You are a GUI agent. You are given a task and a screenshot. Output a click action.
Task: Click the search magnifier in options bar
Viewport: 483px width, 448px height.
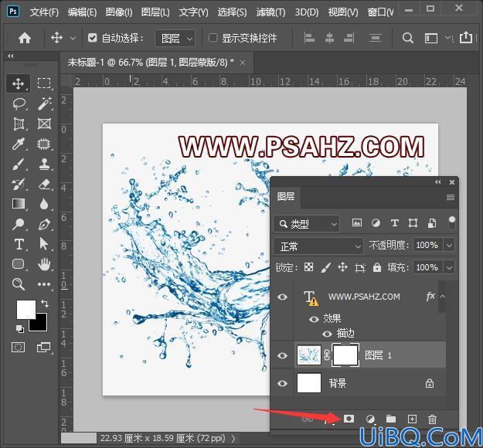(407, 38)
